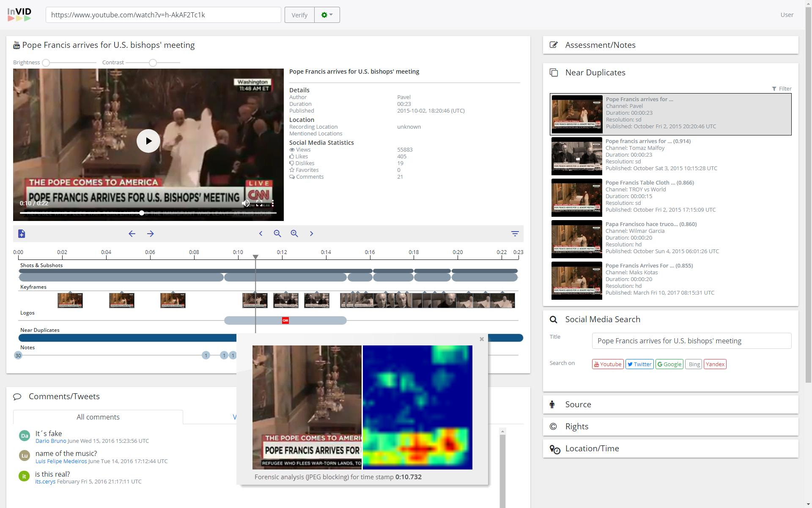Viewport: 812px width, 508px height.
Task: Click the CNN logo marker in Logos track
Action: pos(285,320)
